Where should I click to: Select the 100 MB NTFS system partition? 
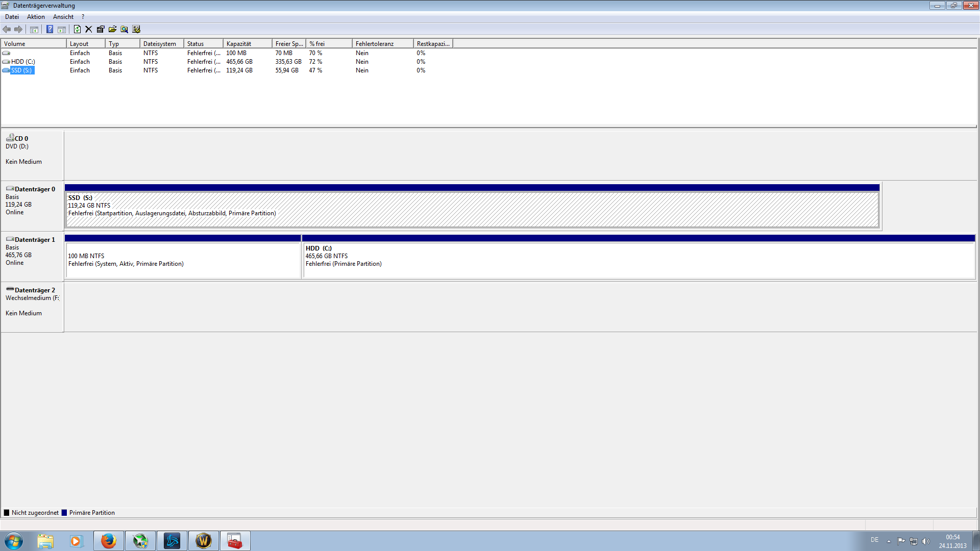[x=183, y=260]
